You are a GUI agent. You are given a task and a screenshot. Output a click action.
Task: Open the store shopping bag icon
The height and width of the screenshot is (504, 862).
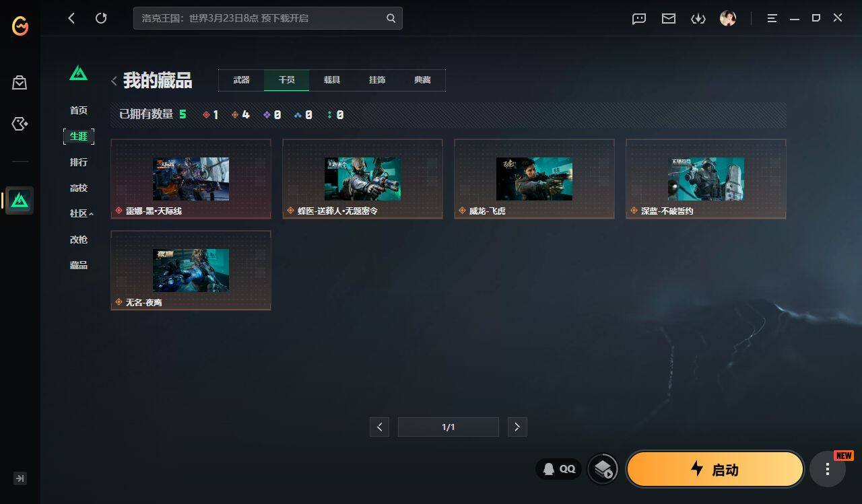tap(20, 83)
